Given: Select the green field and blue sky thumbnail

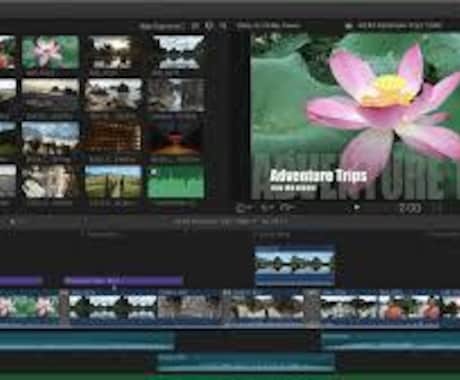Looking at the screenshot, I should [x=113, y=182].
